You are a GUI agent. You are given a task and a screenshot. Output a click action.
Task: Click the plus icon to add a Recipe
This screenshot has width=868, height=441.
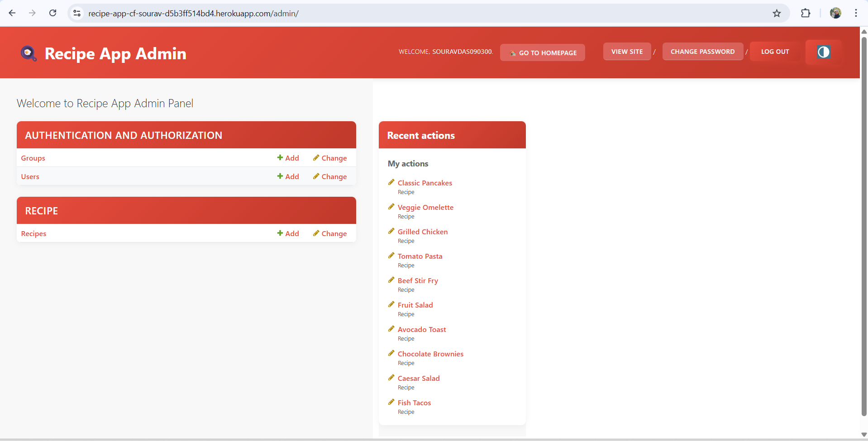click(279, 233)
